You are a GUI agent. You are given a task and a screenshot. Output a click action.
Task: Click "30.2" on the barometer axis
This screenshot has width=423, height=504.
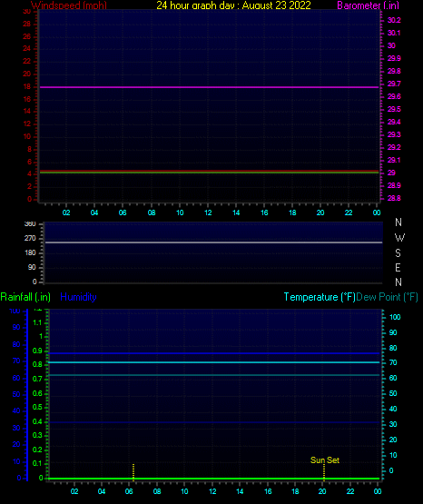click(394, 20)
